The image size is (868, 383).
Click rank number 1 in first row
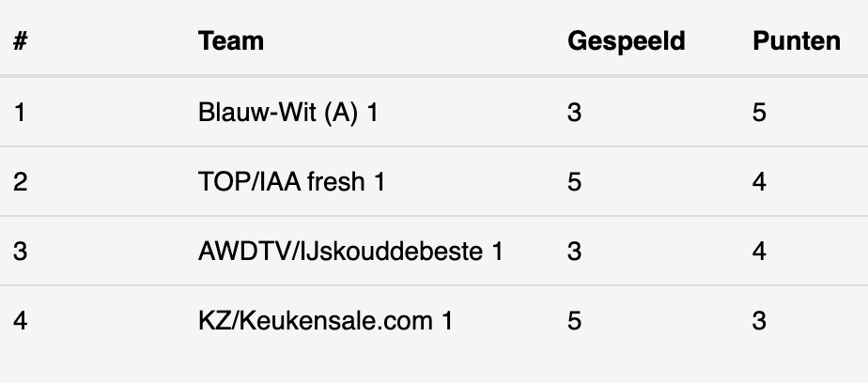click(x=20, y=113)
